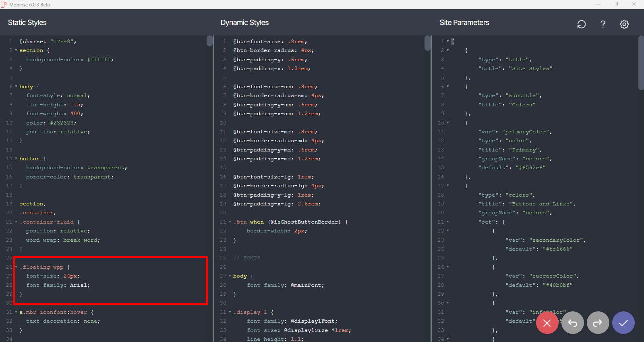Click the Site Parameters panel heading
The width and height of the screenshot is (644, 342).
tap(464, 23)
